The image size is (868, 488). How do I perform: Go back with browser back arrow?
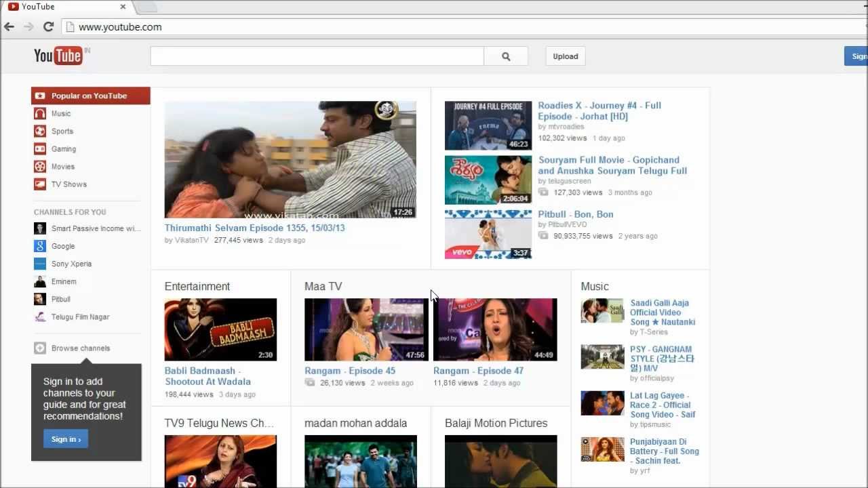point(9,27)
